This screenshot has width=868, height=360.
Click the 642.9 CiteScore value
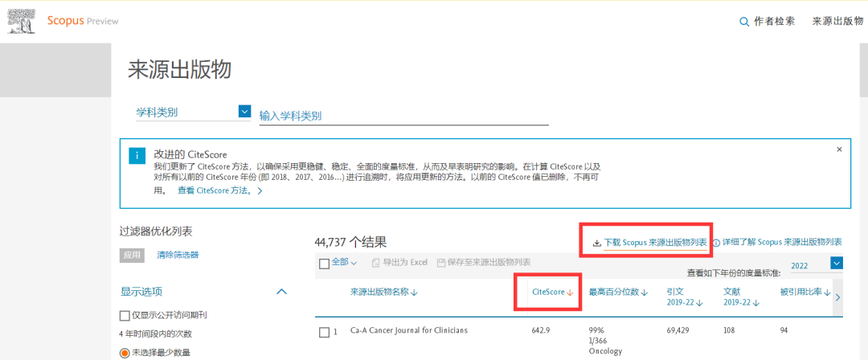tap(542, 330)
